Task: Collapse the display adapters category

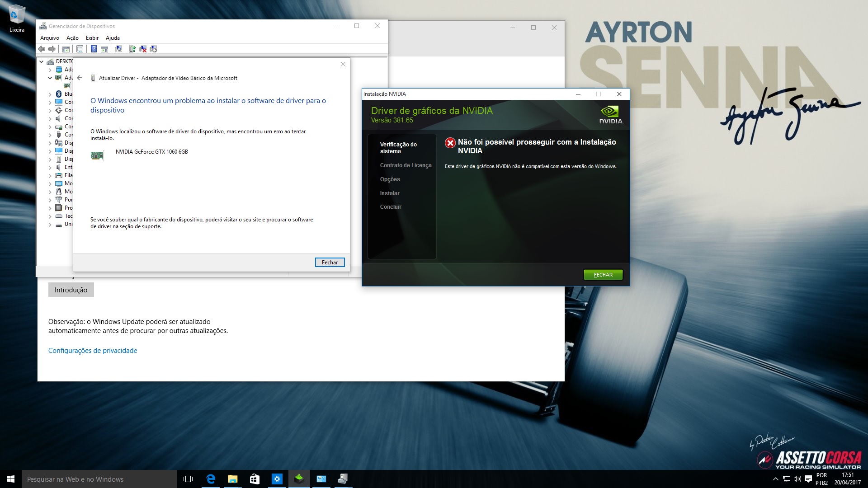Action: point(50,78)
